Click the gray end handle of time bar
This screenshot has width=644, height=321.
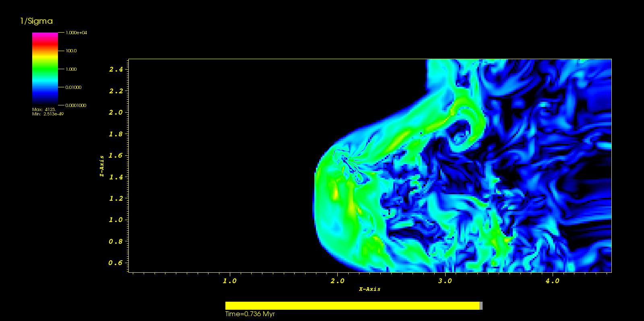tap(481, 306)
